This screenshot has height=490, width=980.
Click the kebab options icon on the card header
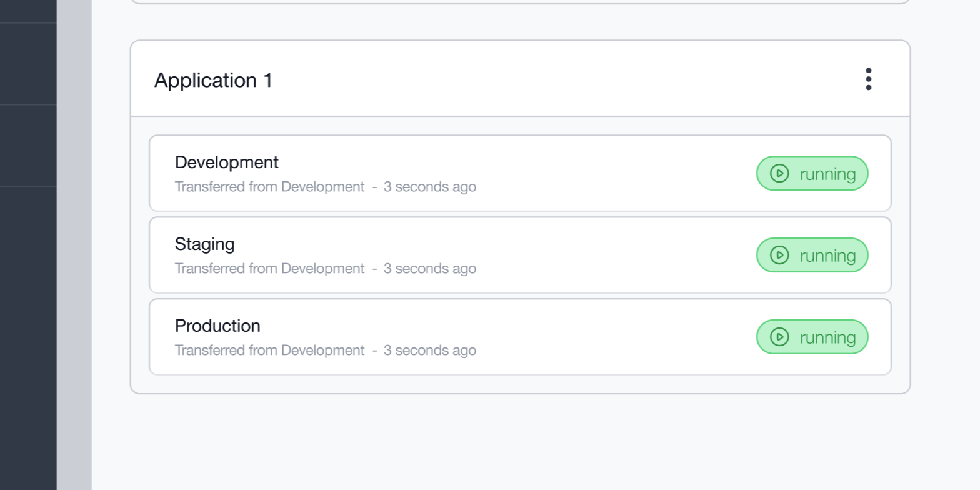(868, 79)
